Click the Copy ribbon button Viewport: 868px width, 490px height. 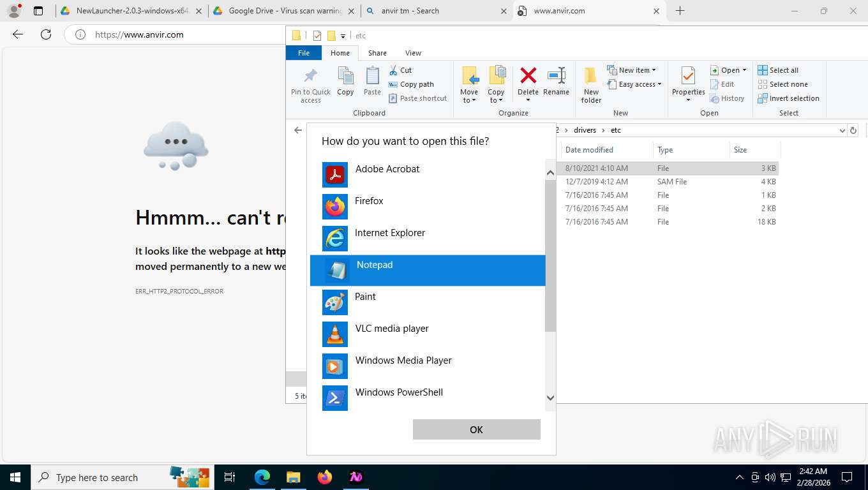click(345, 82)
